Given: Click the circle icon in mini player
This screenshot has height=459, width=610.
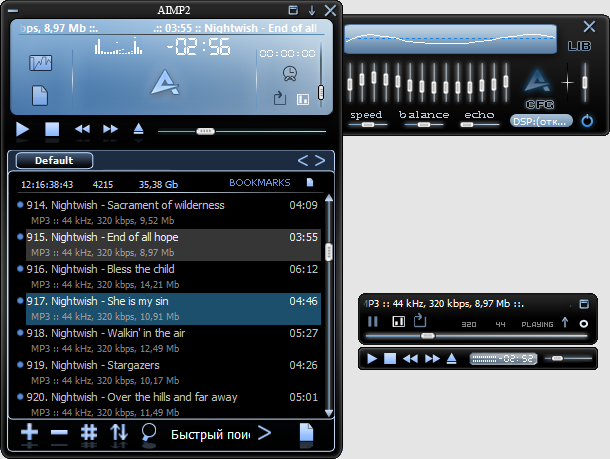Looking at the screenshot, I should point(584,324).
